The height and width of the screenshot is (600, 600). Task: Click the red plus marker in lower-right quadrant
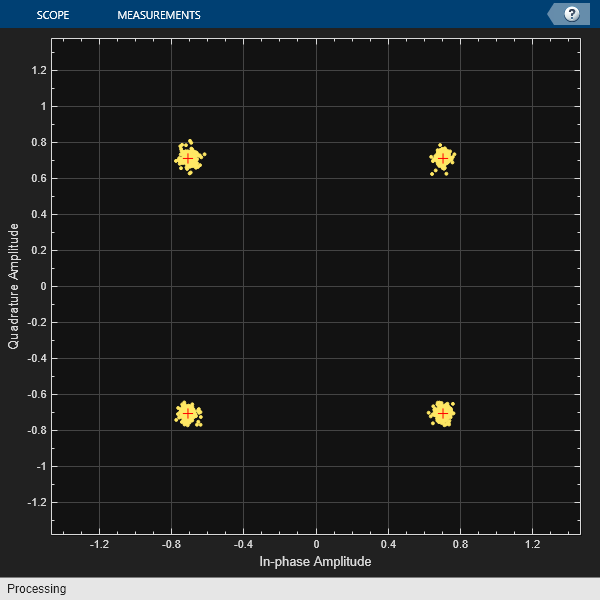pyautogui.click(x=443, y=413)
